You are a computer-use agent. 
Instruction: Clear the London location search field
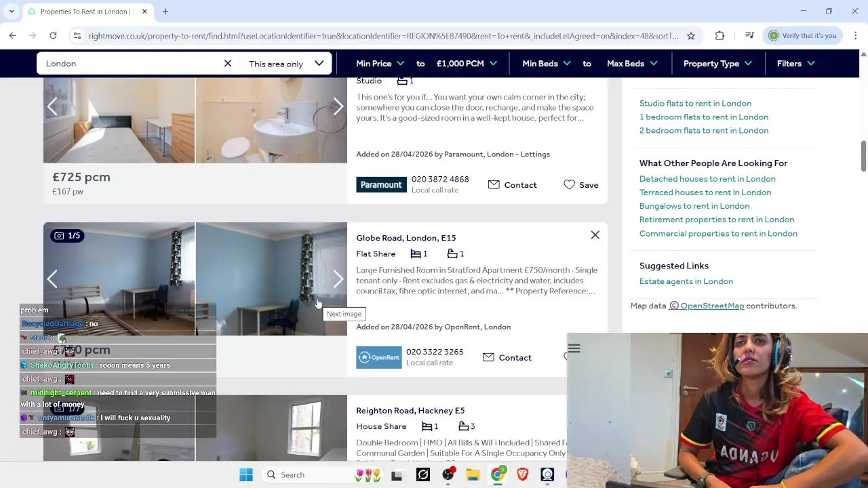tap(228, 63)
